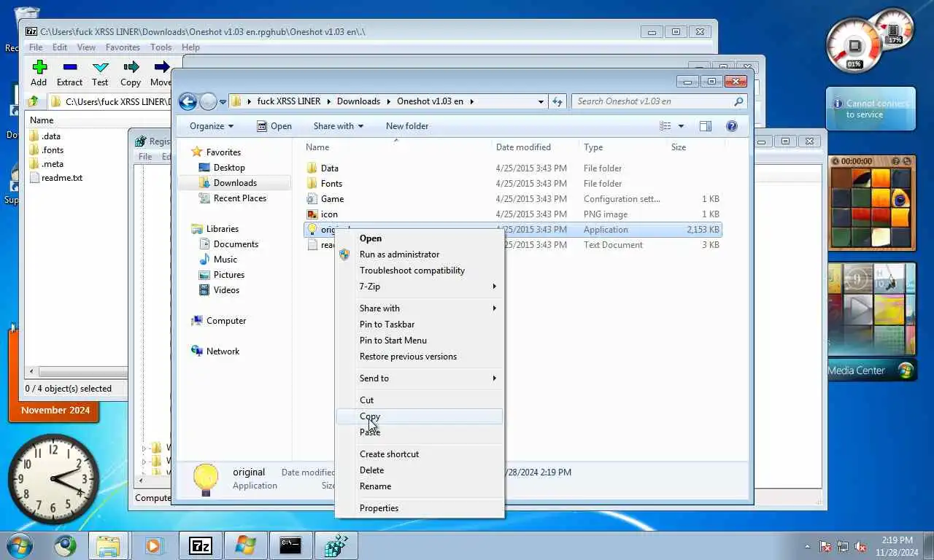
Task: Click the 7-Zip Add toolbar icon
Action: coord(39,67)
